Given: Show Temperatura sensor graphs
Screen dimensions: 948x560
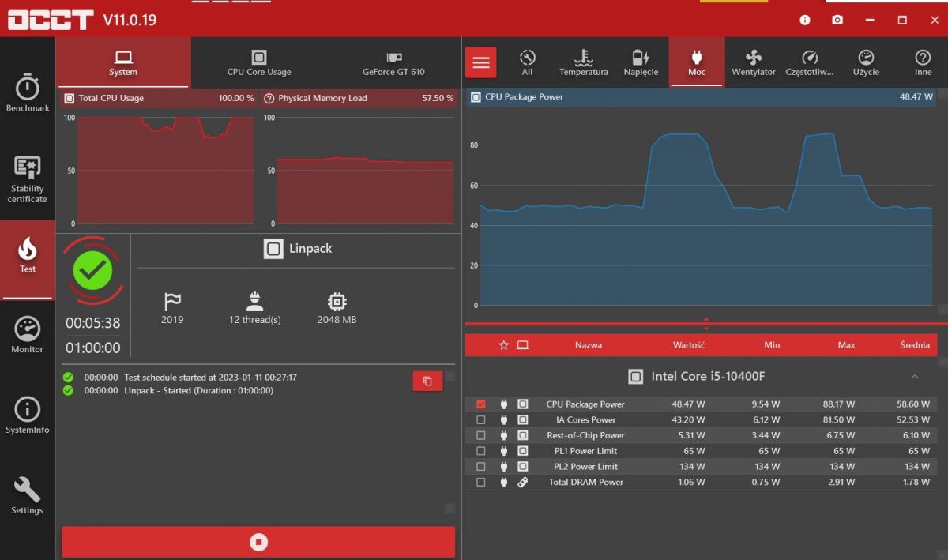Looking at the screenshot, I should 584,62.
